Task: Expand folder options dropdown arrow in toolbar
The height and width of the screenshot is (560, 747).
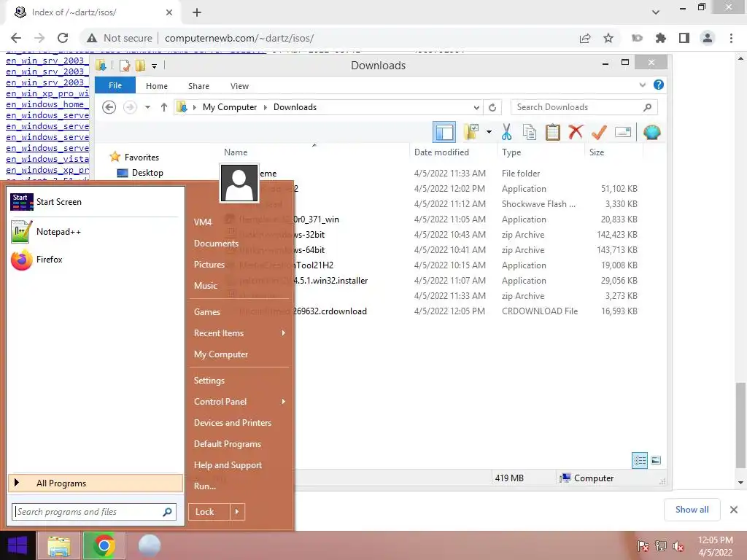Action: (x=489, y=132)
